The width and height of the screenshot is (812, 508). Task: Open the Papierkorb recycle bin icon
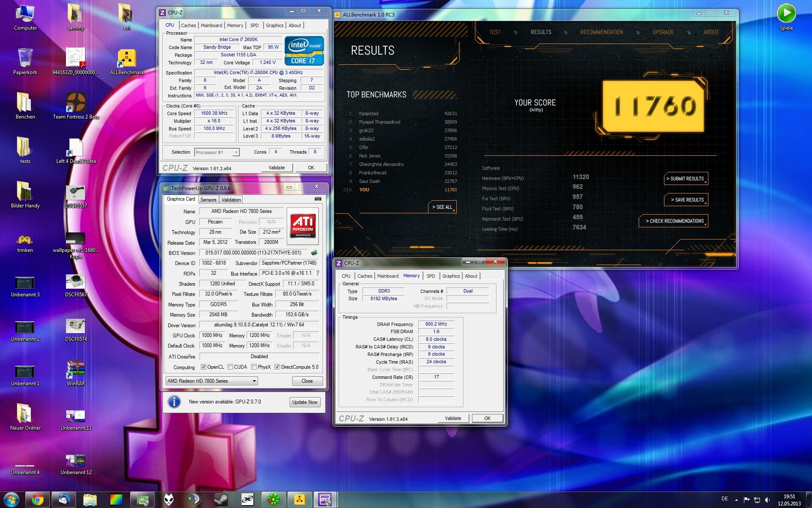pyautogui.click(x=25, y=61)
